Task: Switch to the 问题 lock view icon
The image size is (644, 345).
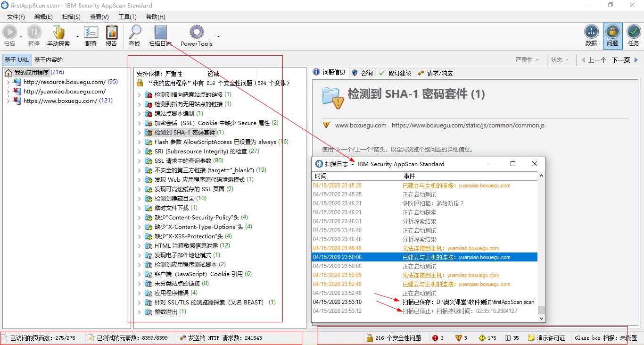Action: (612, 32)
